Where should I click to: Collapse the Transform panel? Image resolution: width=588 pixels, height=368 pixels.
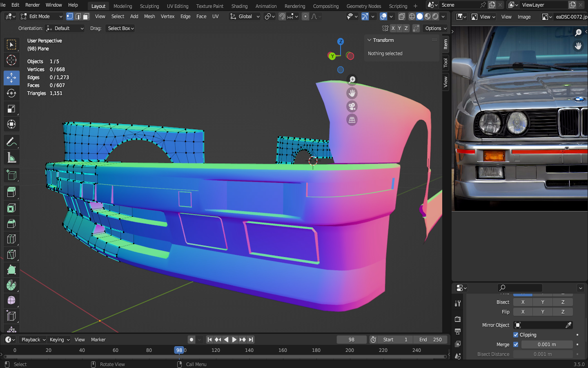click(x=370, y=40)
